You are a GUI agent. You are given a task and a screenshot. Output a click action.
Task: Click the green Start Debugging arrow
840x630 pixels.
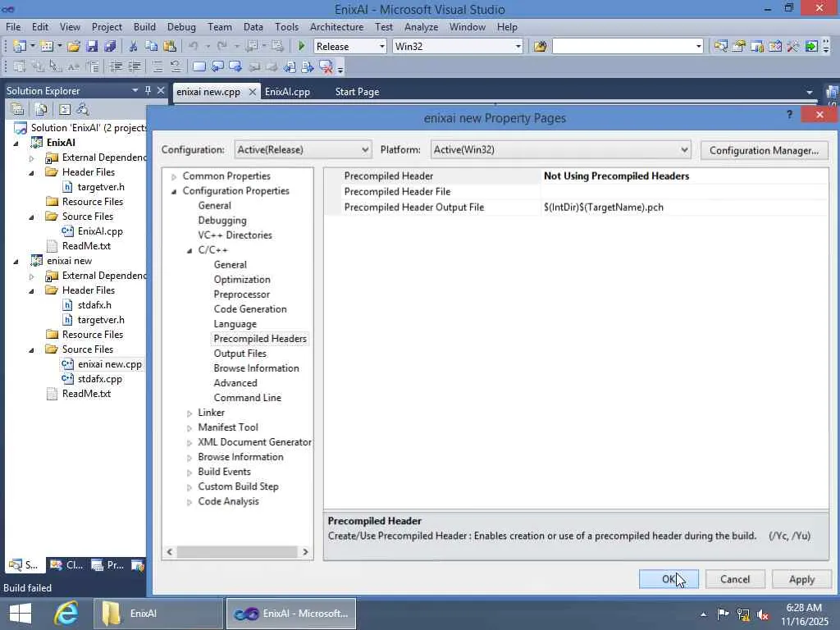(301, 47)
